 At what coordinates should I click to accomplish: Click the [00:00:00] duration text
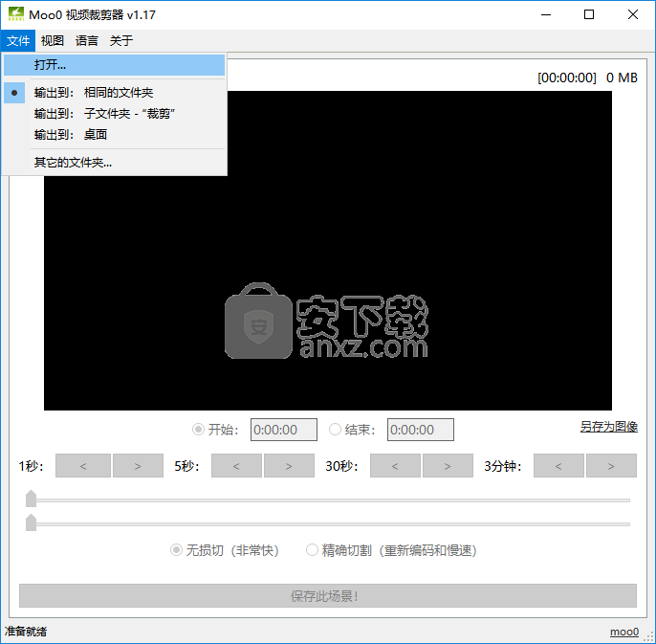click(x=567, y=78)
